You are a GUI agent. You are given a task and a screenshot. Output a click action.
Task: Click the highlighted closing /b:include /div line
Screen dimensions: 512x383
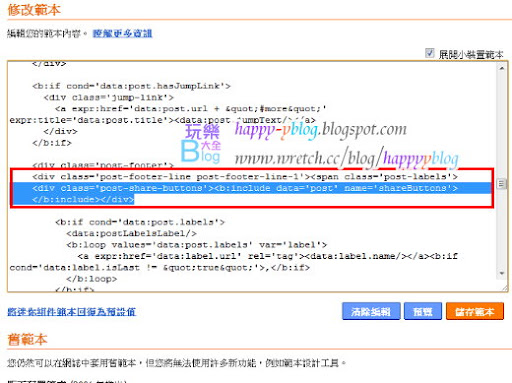click(x=83, y=199)
